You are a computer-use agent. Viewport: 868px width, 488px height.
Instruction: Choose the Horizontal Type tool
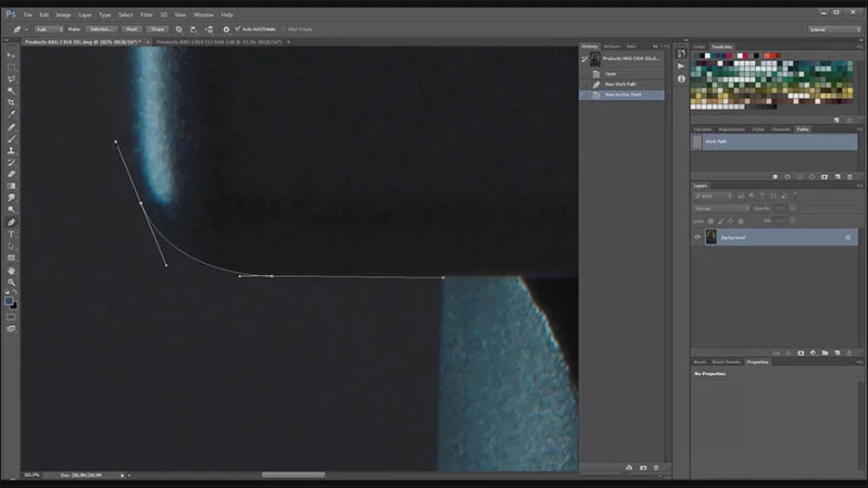11,234
